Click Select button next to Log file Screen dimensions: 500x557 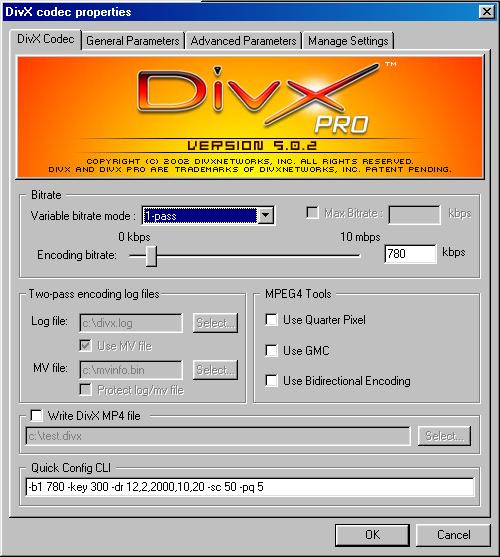click(215, 323)
